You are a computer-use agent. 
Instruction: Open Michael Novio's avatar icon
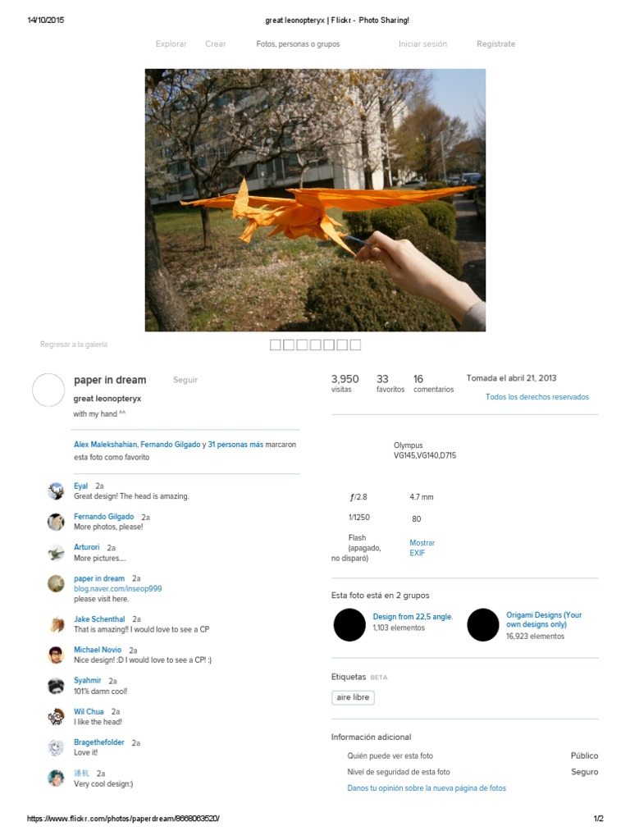56,655
